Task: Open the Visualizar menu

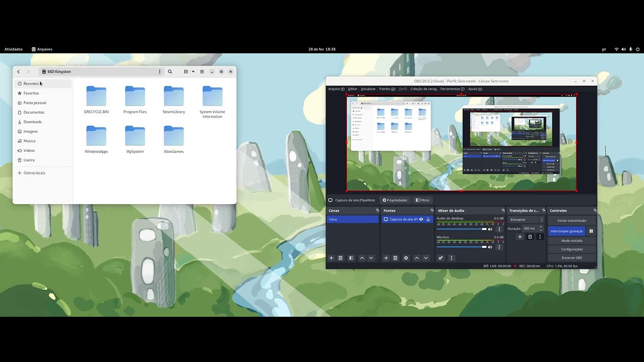Action: (x=368, y=89)
